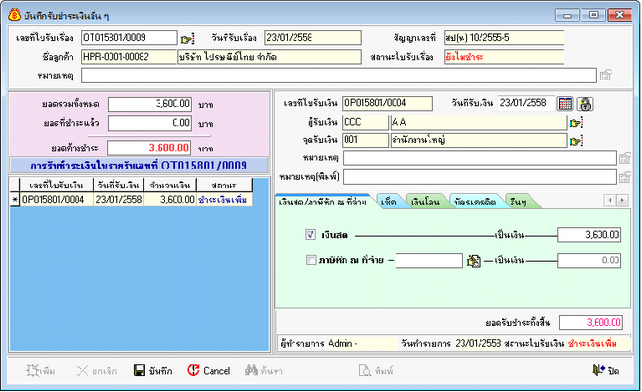
Task: Click the payment หมายเหตุ input field
Action: pyautogui.click(x=479, y=158)
